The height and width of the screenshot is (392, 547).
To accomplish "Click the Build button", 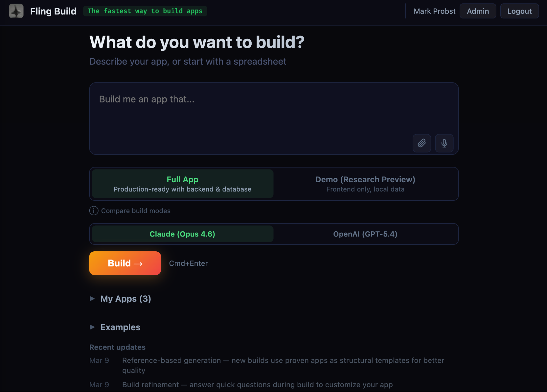I will point(125,263).
